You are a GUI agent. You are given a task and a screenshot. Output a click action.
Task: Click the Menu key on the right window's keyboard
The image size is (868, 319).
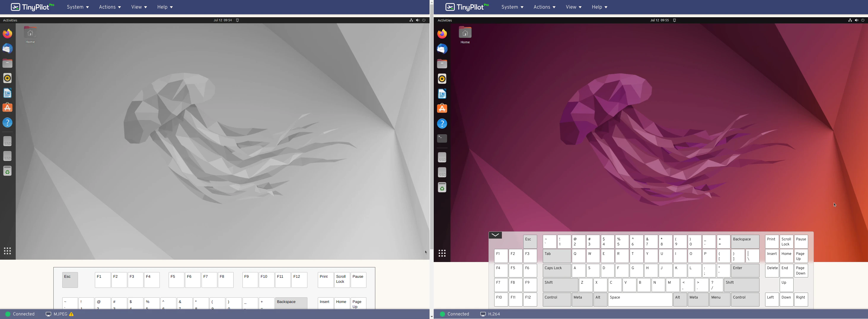pyautogui.click(x=720, y=300)
